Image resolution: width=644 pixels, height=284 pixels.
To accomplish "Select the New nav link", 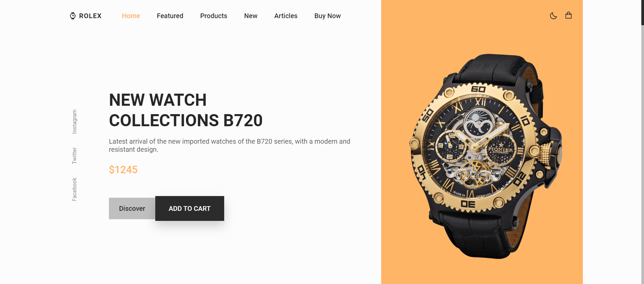I will [251, 16].
